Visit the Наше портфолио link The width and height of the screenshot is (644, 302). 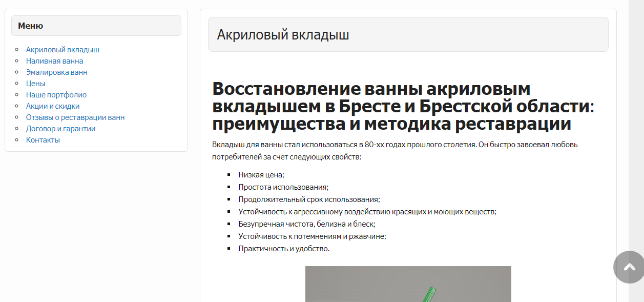[56, 95]
